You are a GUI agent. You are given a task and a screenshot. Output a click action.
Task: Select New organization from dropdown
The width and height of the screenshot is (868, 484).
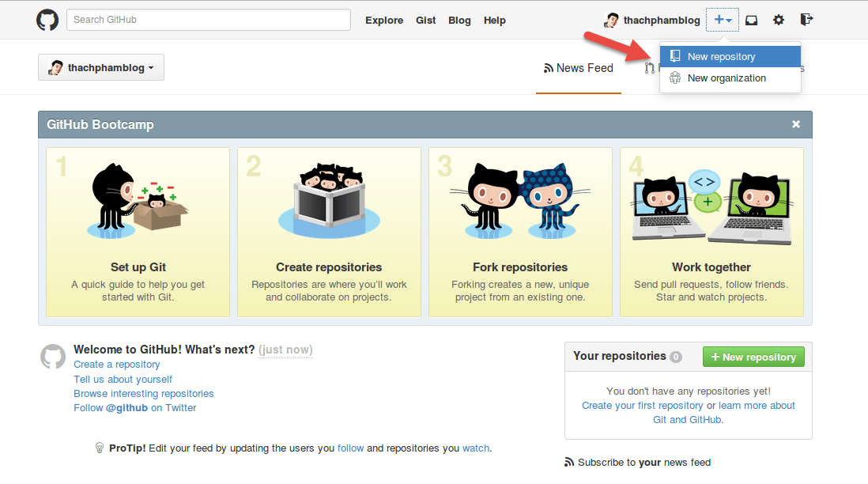coord(730,78)
